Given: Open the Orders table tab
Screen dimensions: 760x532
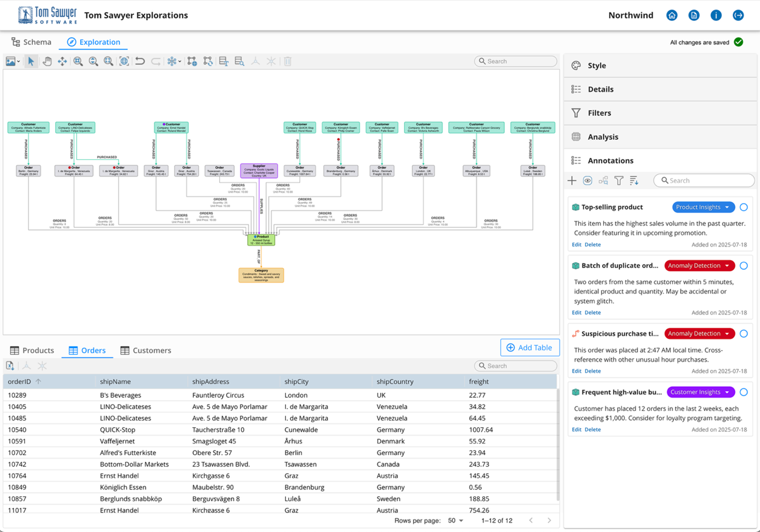Looking at the screenshot, I should coord(87,350).
